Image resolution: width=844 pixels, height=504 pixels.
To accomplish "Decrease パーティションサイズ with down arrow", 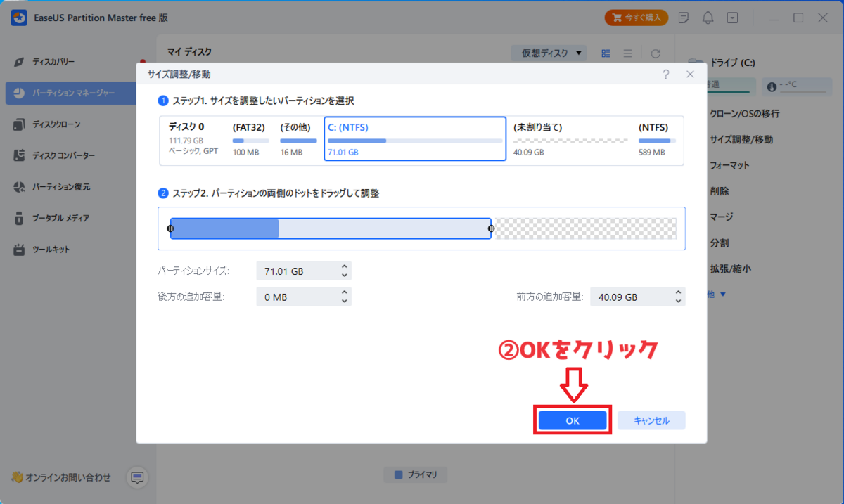I will coord(344,276).
